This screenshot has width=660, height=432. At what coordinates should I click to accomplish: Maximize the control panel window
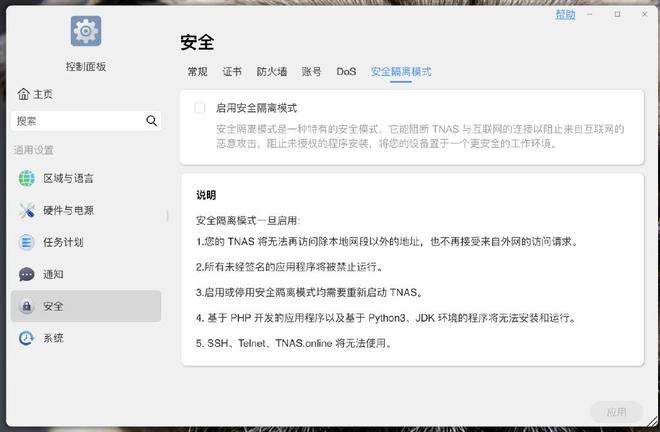[617, 14]
